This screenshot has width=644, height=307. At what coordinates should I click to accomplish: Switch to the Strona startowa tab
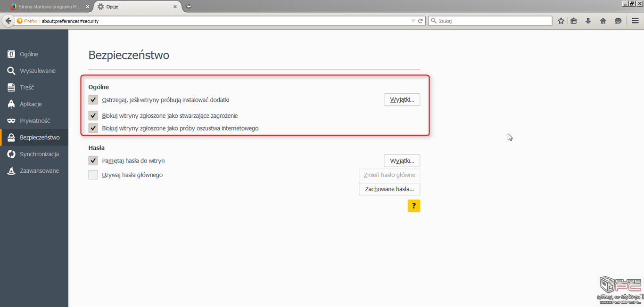tap(46, 7)
